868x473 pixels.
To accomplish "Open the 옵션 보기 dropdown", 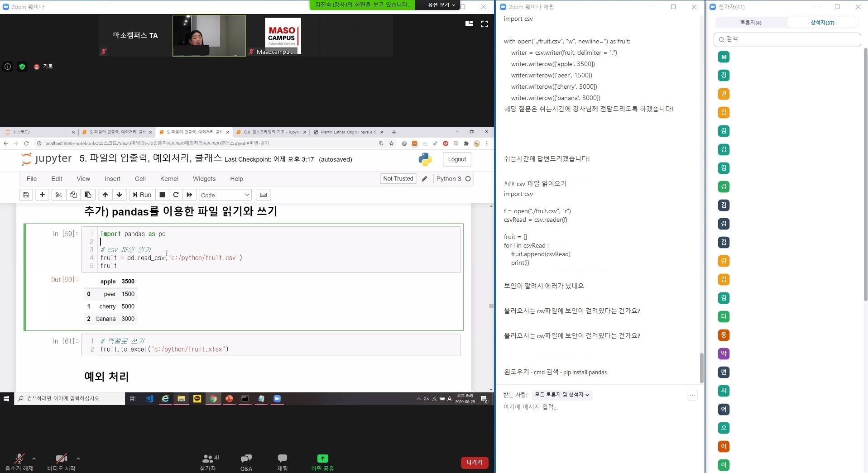I will click(441, 5).
